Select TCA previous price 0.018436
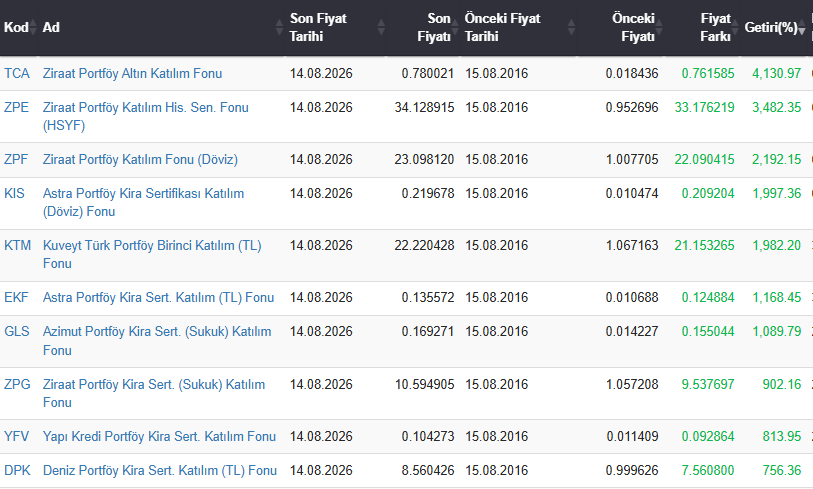This screenshot has width=813, height=489. coord(632,74)
